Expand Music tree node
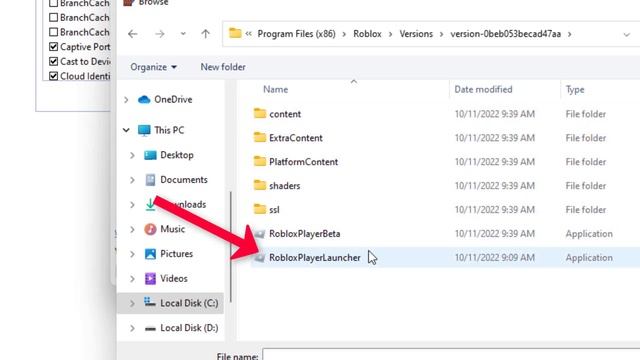The width and height of the screenshot is (640, 360). (132, 229)
